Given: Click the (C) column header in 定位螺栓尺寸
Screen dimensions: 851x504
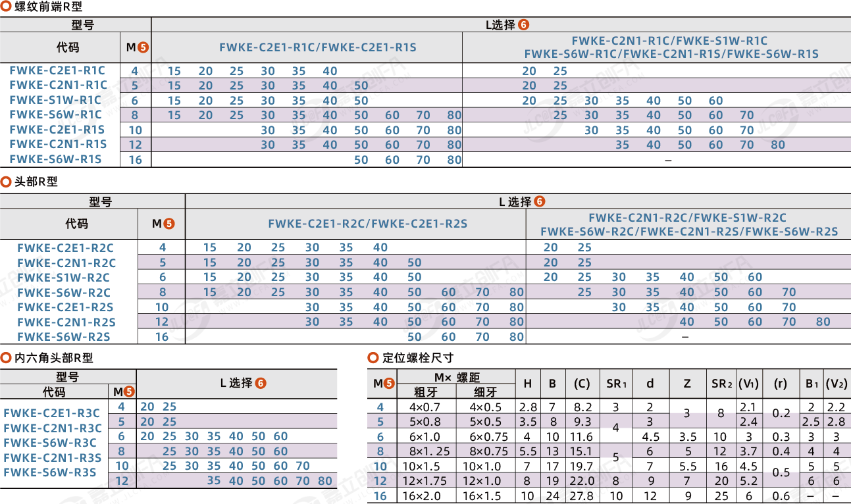Looking at the screenshot, I should tap(582, 384).
